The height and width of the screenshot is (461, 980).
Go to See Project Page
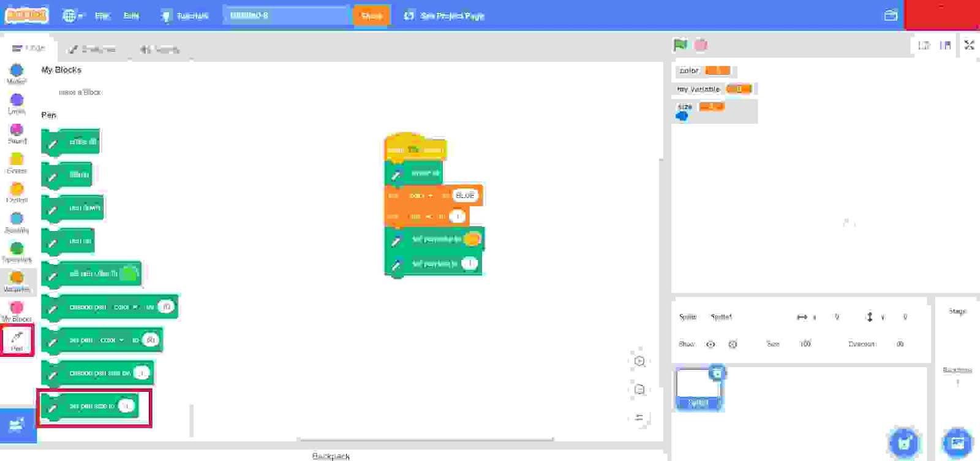pyautogui.click(x=445, y=16)
